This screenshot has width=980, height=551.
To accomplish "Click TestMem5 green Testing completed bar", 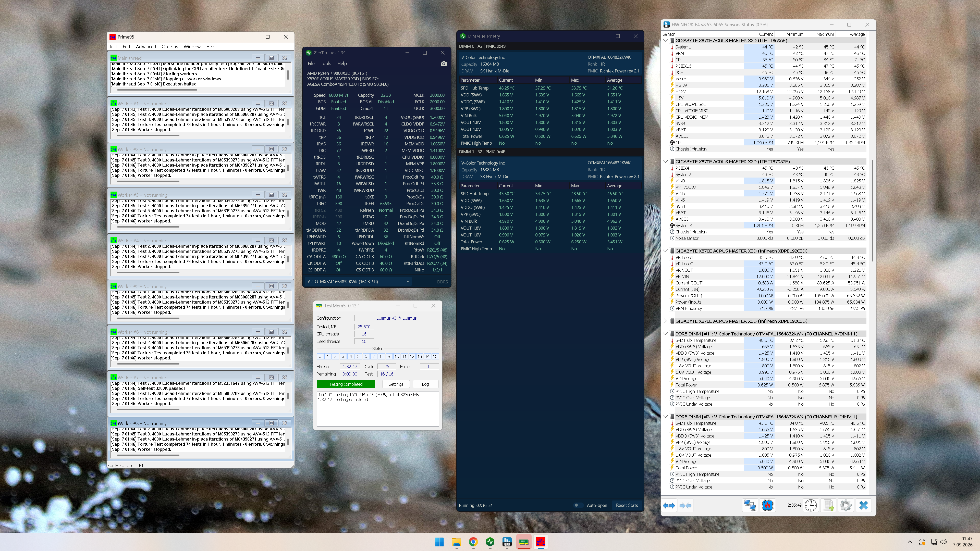I will click(346, 384).
